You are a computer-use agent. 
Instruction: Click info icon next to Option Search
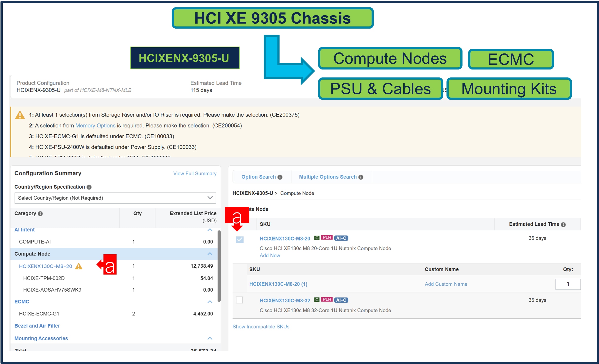(280, 177)
